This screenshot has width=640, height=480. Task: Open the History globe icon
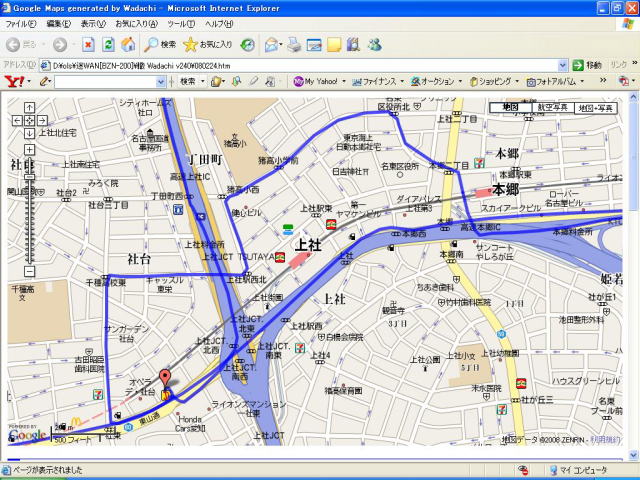coord(247,44)
